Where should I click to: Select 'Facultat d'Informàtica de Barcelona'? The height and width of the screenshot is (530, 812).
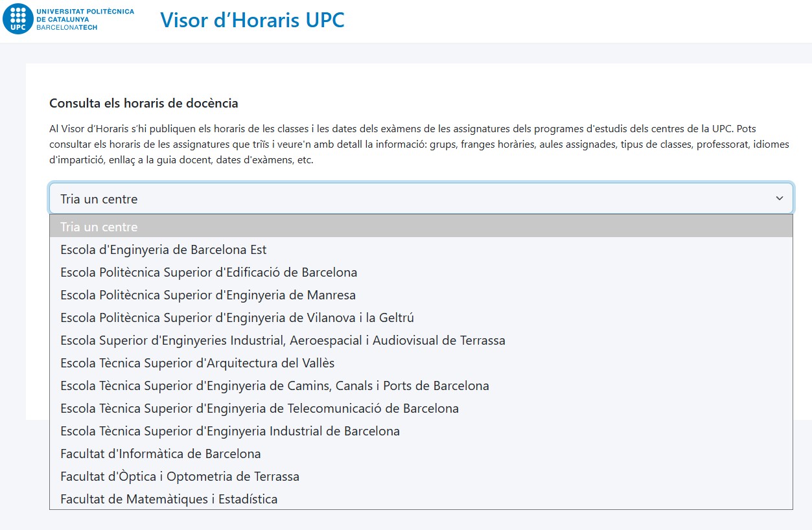click(160, 454)
